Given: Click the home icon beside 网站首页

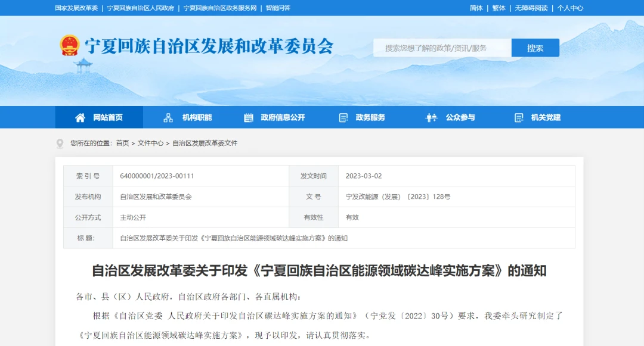Looking at the screenshot, I should tap(80, 118).
